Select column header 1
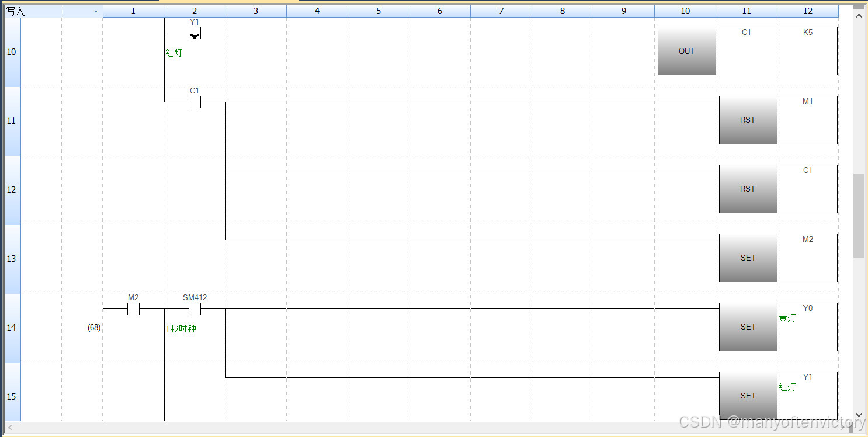This screenshot has width=868, height=437. pyautogui.click(x=133, y=11)
